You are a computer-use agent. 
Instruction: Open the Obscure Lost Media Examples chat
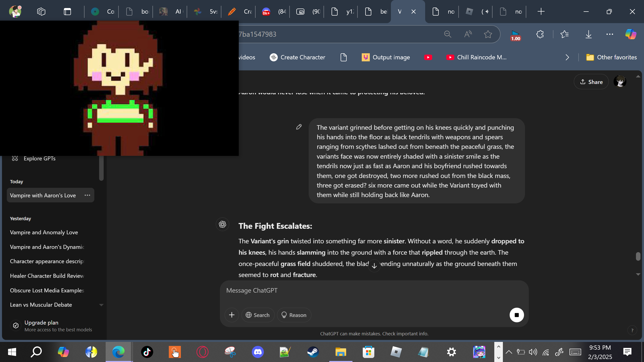[51, 290]
